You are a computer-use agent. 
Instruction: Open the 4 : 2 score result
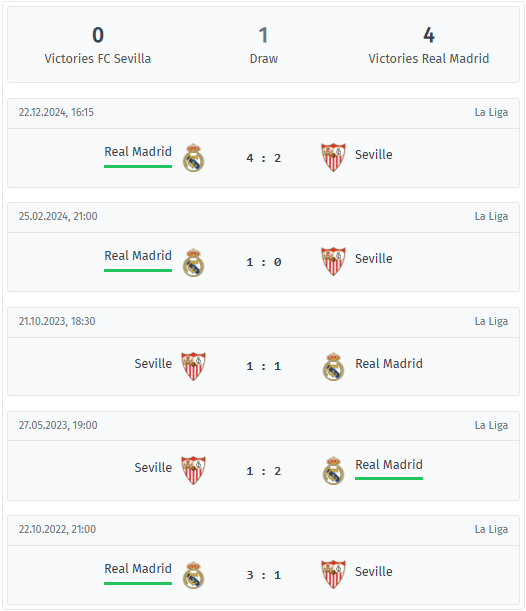coord(263,158)
